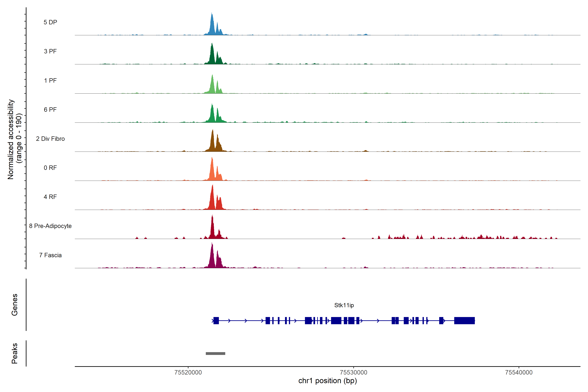This screenshot has height=392, width=588.
Task: Click the chr1 position (bp) axis title
Action: 327,381
